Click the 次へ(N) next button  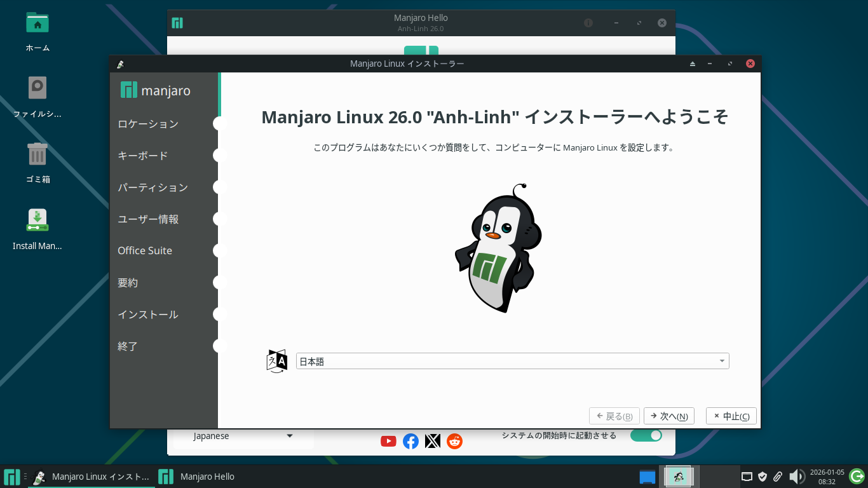[x=669, y=416]
